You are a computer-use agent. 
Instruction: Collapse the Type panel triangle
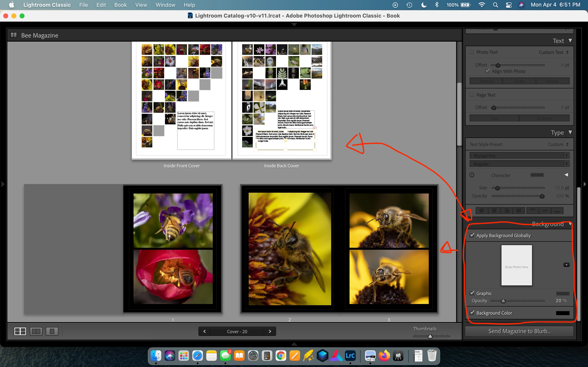click(x=570, y=132)
